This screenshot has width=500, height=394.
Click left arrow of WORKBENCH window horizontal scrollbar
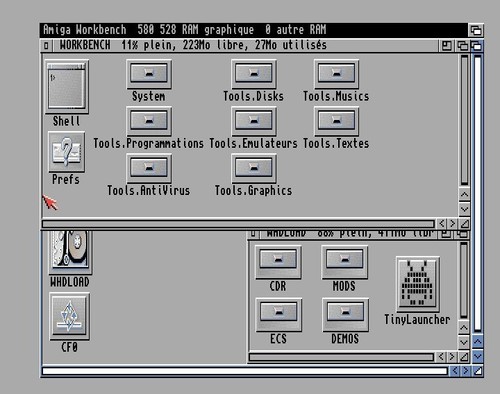pos(442,223)
